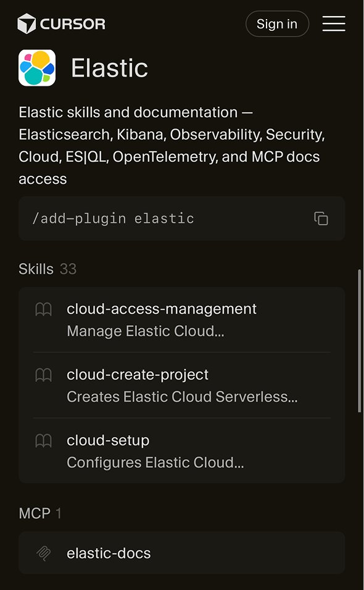Select the /add-plugin elastic command text

[113, 218]
